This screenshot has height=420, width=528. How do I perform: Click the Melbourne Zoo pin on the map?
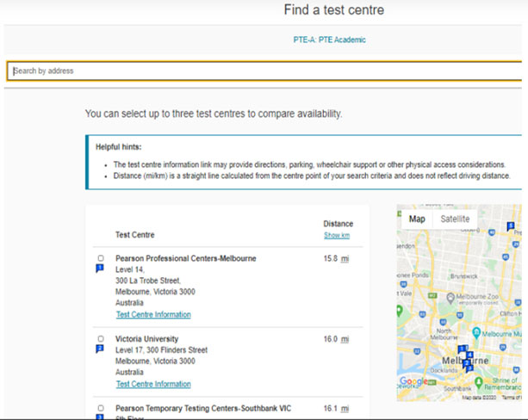[450, 298]
